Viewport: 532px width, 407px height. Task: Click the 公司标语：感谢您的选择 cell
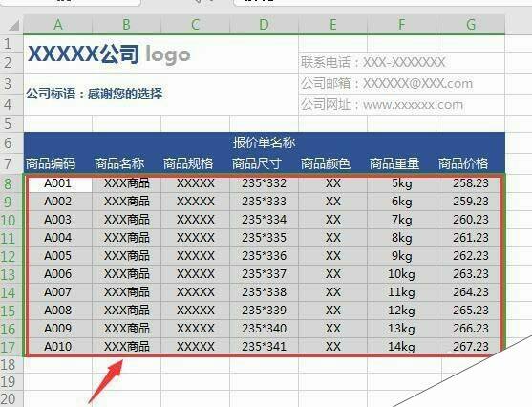point(160,94)
